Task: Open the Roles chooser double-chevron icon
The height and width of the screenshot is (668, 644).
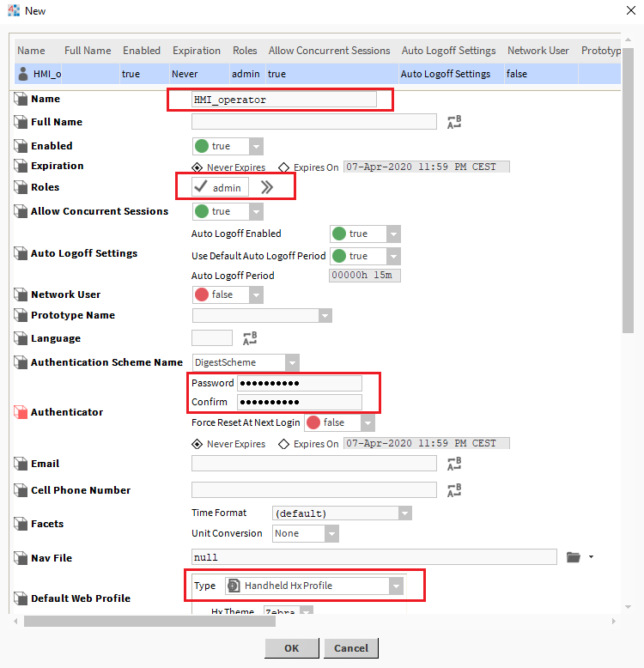Action: pyautogui.click(x=267, y=187)
